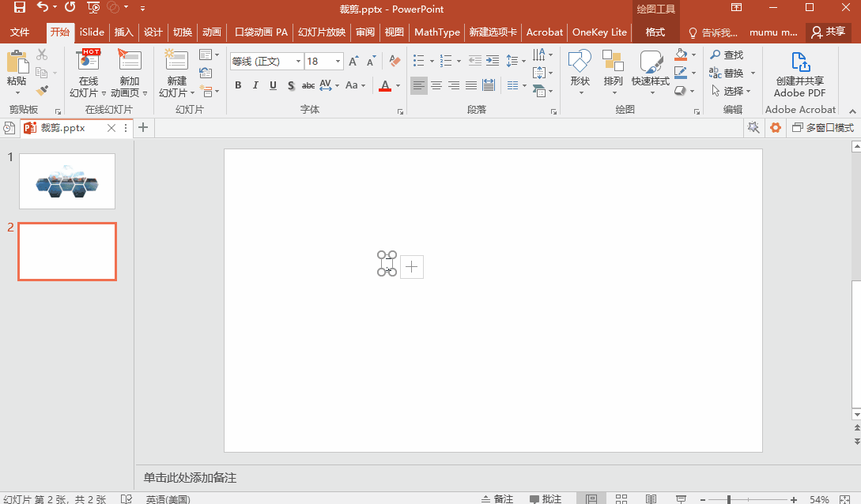This screenshot has height=504, width=861.
Task: Click the Share (共享) button
Action: pyautogui.click(x=828, y=32)
